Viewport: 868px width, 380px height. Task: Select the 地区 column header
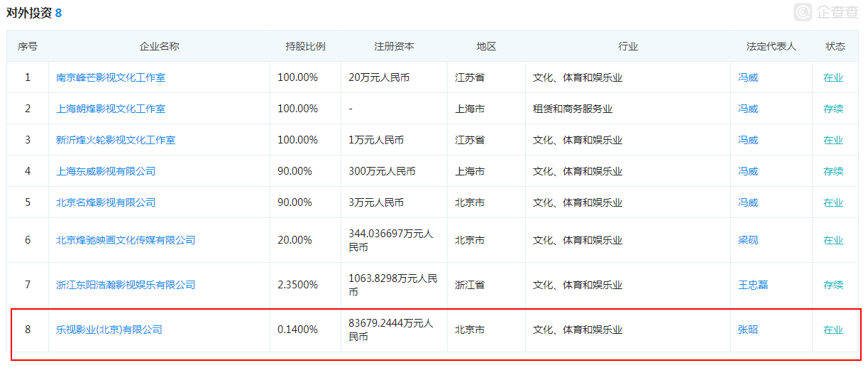(x=486, y=46)
